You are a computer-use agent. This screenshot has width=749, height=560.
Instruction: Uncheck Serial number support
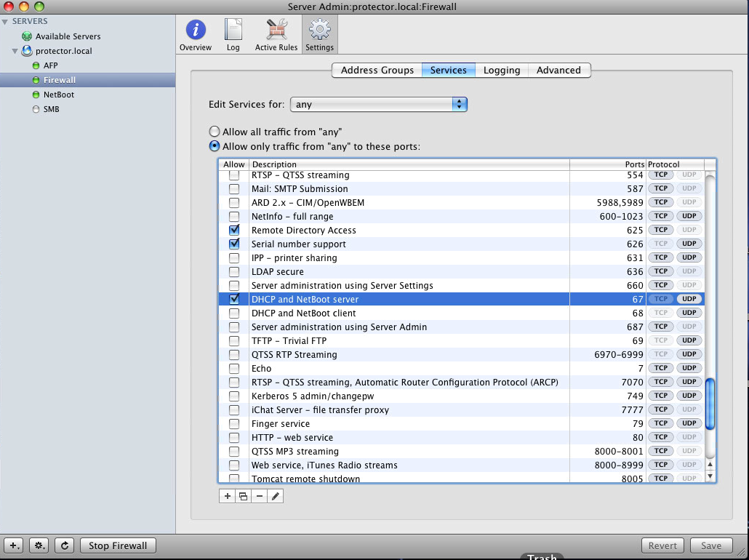[x=234, y=244]
